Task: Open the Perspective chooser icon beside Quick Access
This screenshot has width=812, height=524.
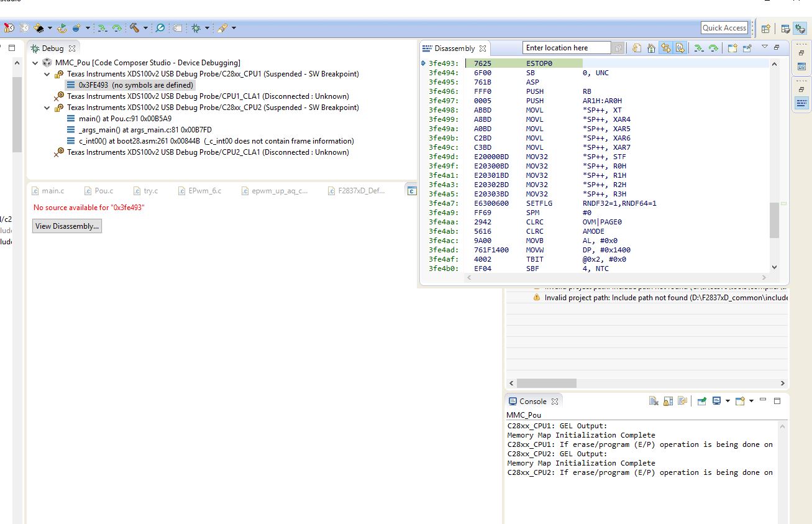Action: (766, 28)
